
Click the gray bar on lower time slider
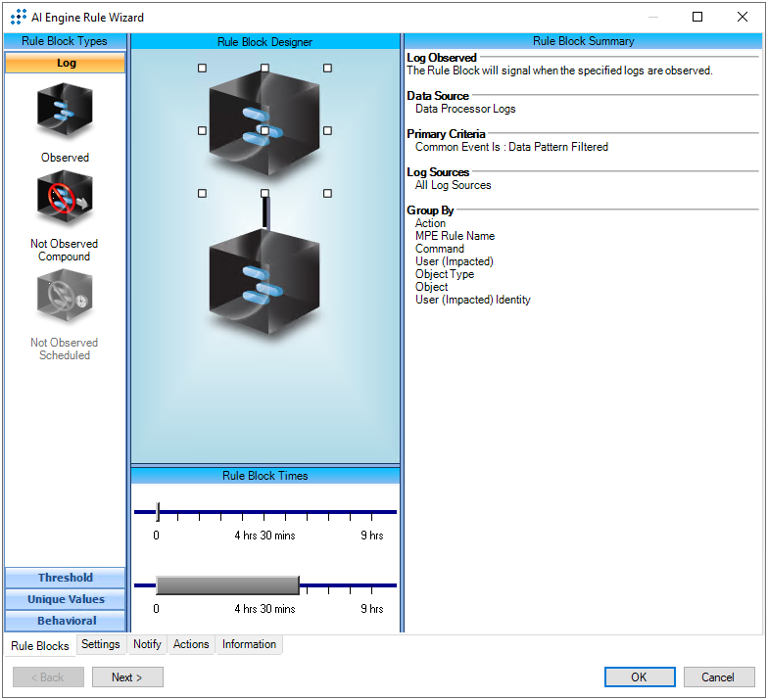click(x=227, y=585)
